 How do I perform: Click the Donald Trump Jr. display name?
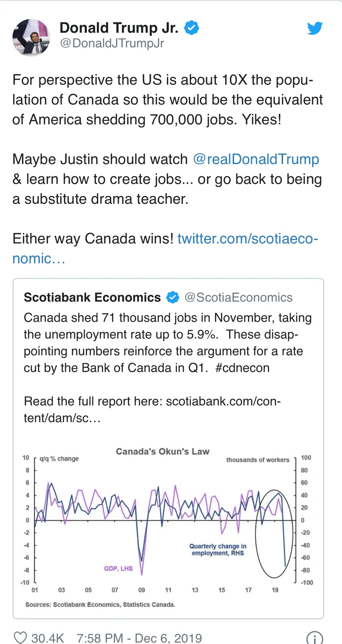click(119, 28)
